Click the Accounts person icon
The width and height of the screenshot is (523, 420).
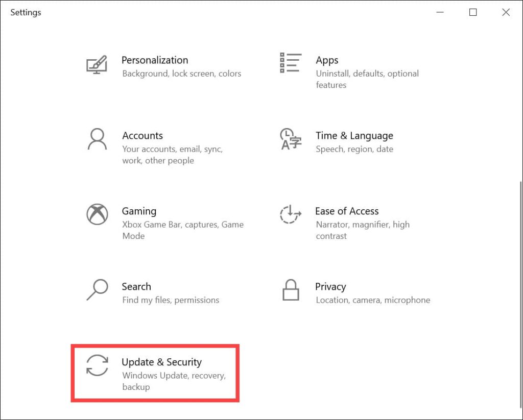[97, 139]
